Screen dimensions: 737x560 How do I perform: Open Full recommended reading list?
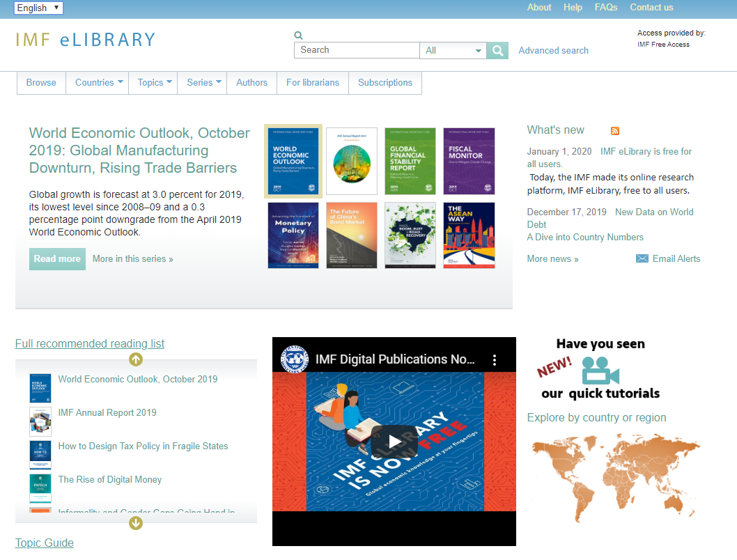coord(90,343)
